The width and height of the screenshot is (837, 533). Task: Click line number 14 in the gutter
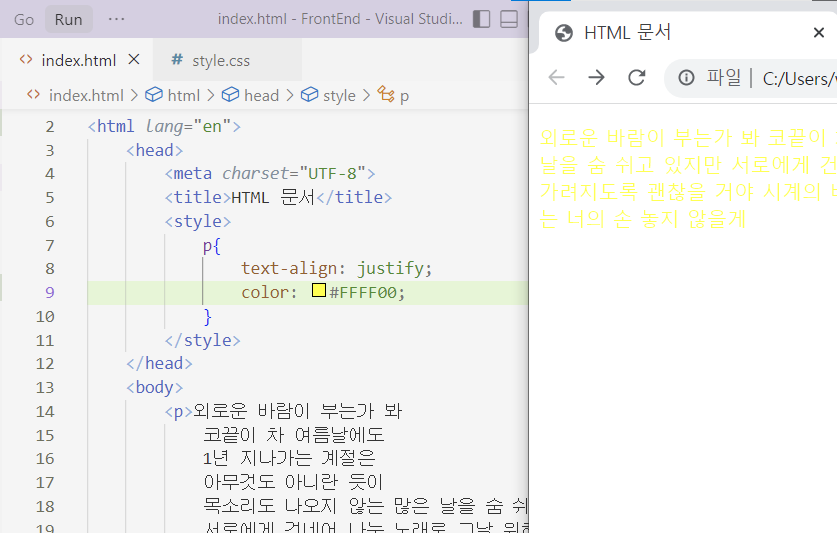45,412
